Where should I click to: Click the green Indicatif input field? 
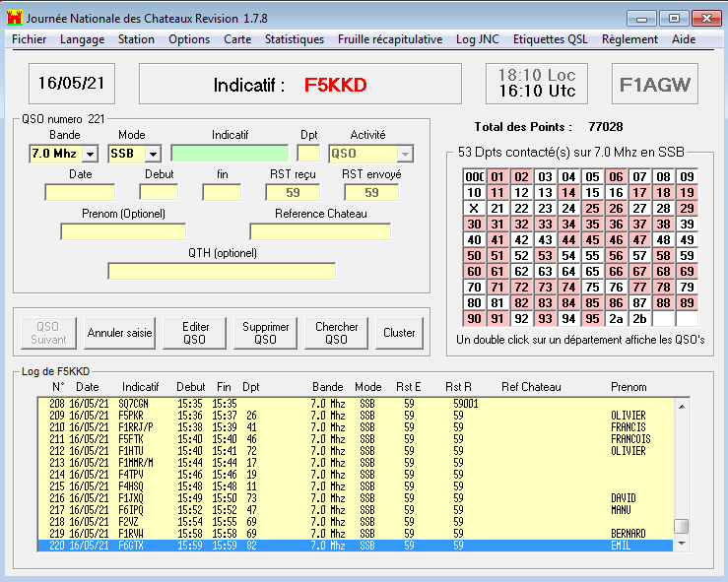point(230,154)
